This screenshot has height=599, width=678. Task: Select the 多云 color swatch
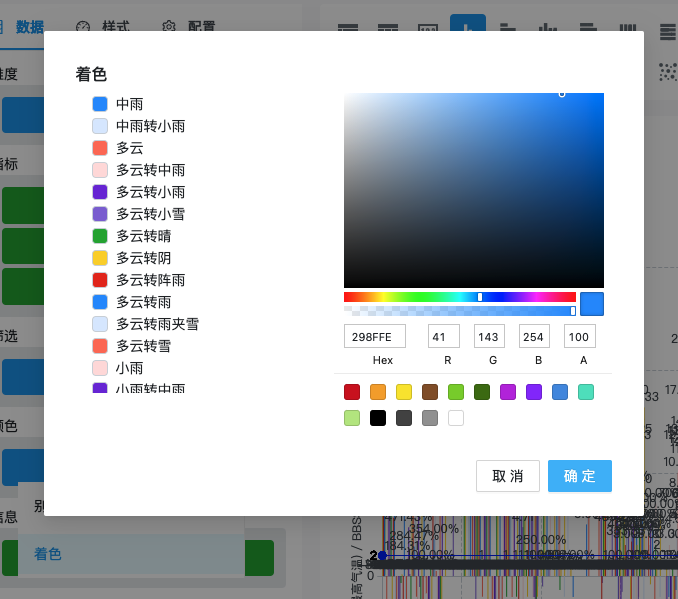click(x=100, y=148)
